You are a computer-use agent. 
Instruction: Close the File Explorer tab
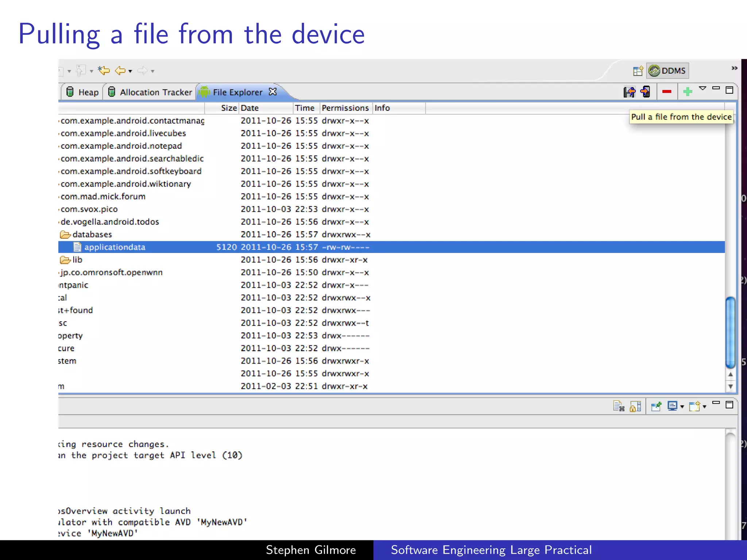click(x=272, y=92)
